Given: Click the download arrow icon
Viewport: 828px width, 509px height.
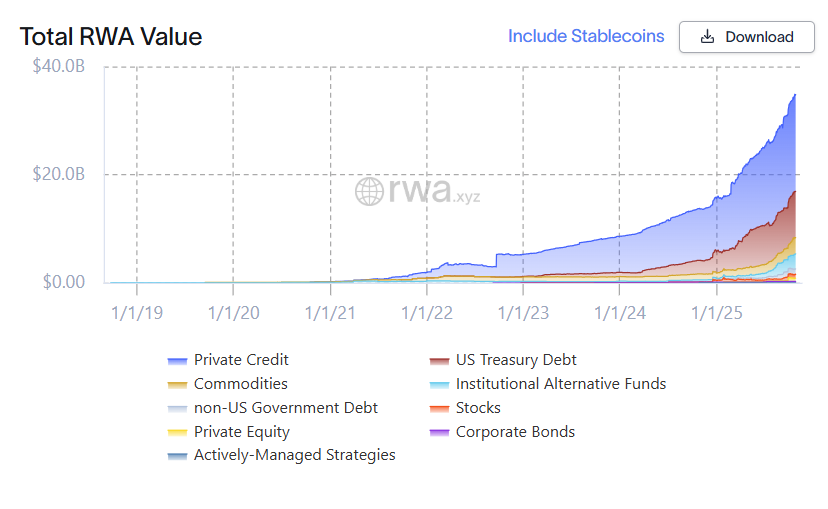Looking at the screenshot, I should click(707, 37).
